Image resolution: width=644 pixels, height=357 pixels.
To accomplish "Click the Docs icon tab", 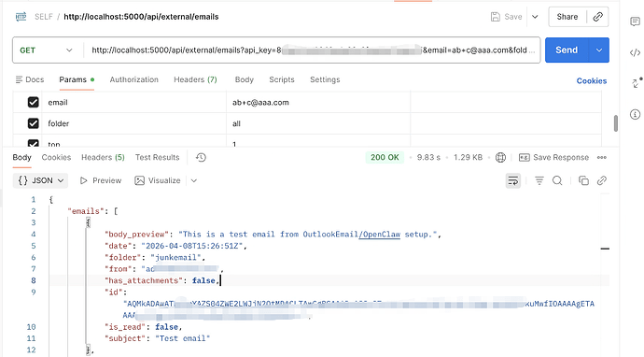I will (x=30, y=79).
